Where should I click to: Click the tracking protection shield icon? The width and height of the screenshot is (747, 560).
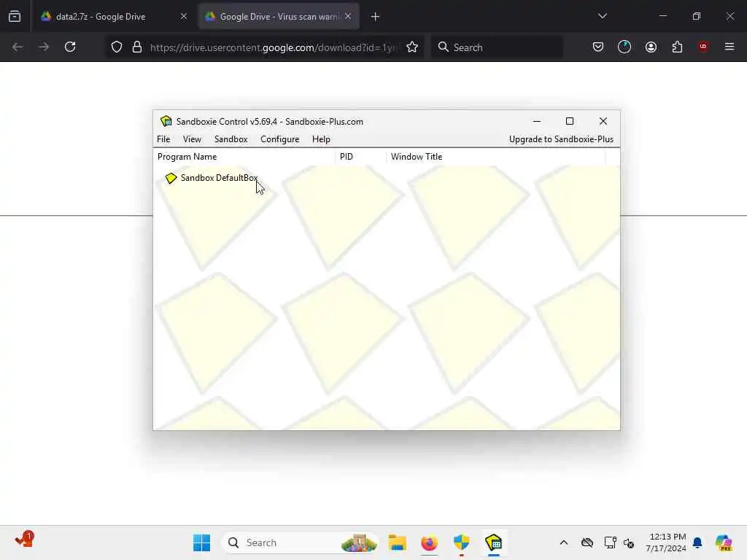point(117,47)
